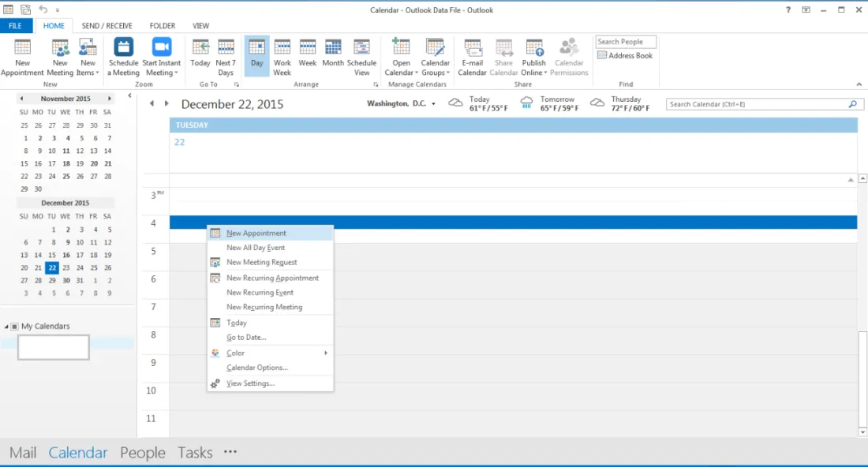This screenshot has height=467, width=868.
Task: Go to the previous day arrow
Action: [x=152, y=103]
